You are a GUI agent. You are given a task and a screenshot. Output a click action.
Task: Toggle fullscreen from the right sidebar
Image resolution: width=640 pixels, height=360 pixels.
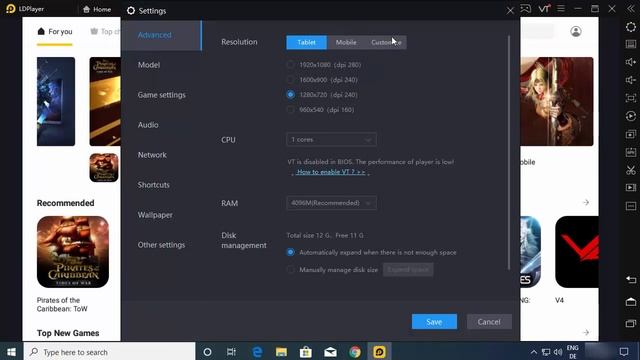(x=631, y=98)
